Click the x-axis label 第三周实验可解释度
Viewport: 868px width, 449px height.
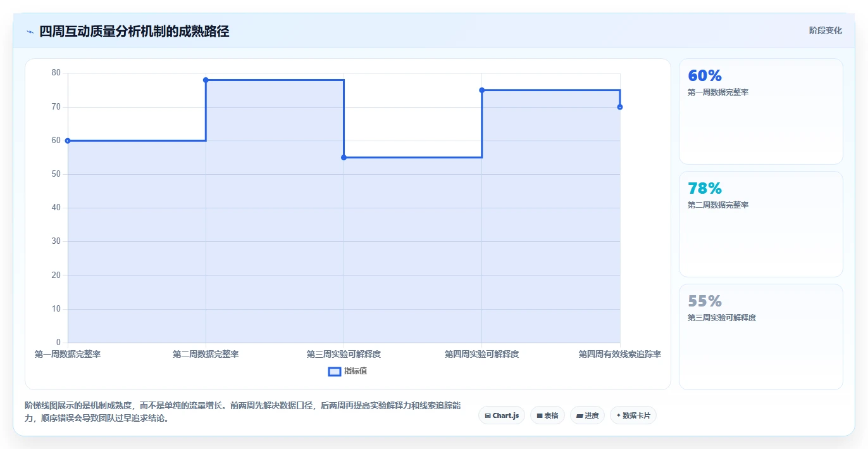344,354
